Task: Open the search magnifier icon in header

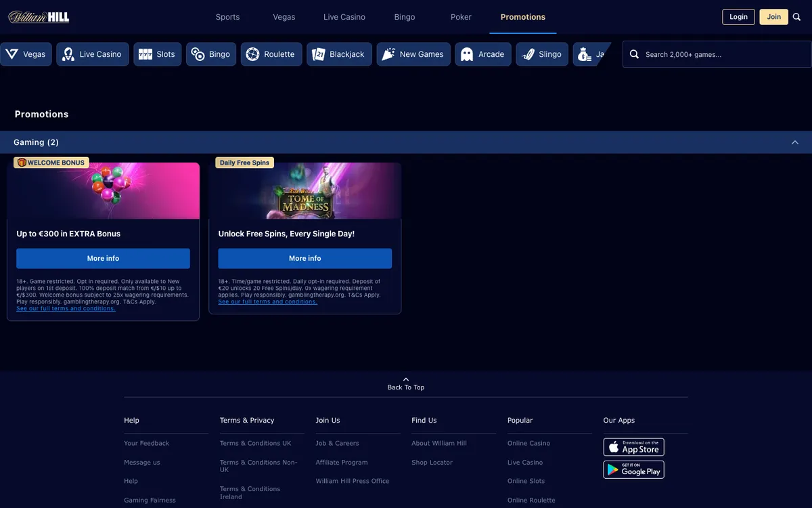Action: 796,17
